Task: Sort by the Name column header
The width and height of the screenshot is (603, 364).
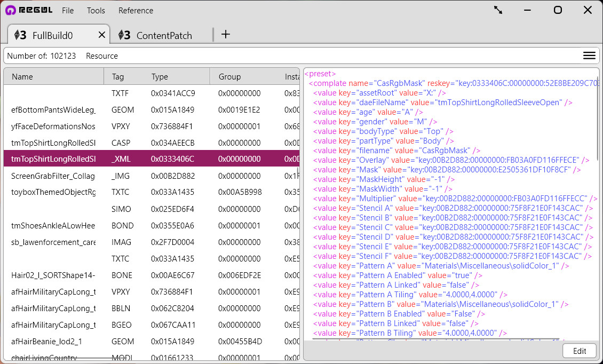Action: tap(22, 77)
